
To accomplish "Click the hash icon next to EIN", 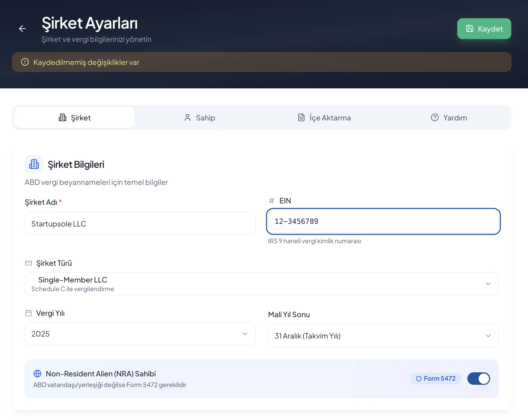I will [x=272, y=200].
